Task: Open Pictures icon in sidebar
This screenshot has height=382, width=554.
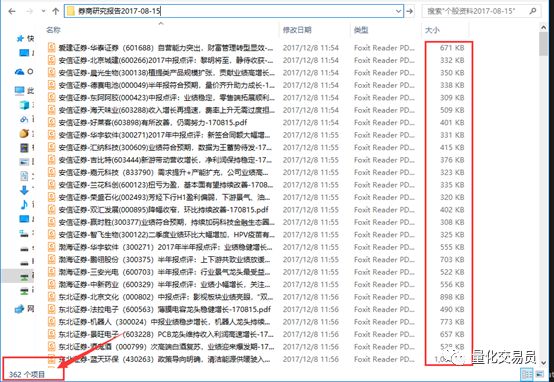Action: point(24,162)
